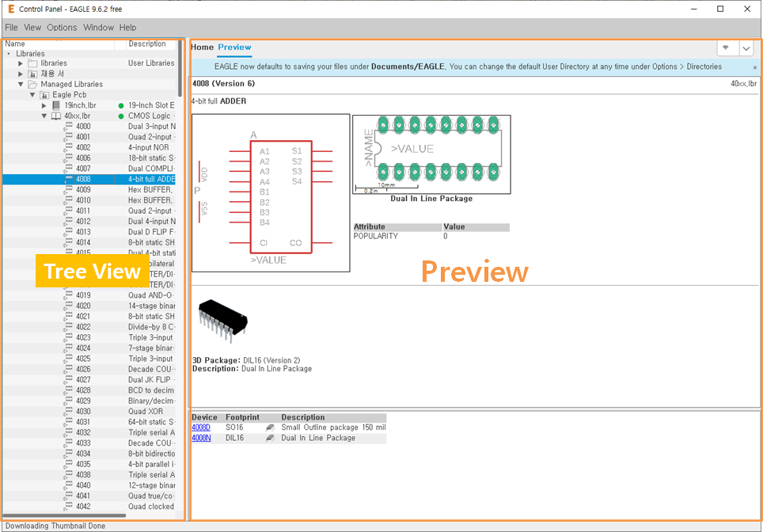Open the Help menu
The image size is (763, 532).
point(128,27)
